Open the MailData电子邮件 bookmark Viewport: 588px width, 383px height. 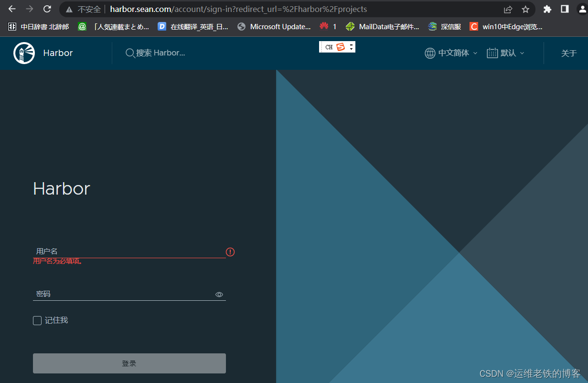(383, 27)
